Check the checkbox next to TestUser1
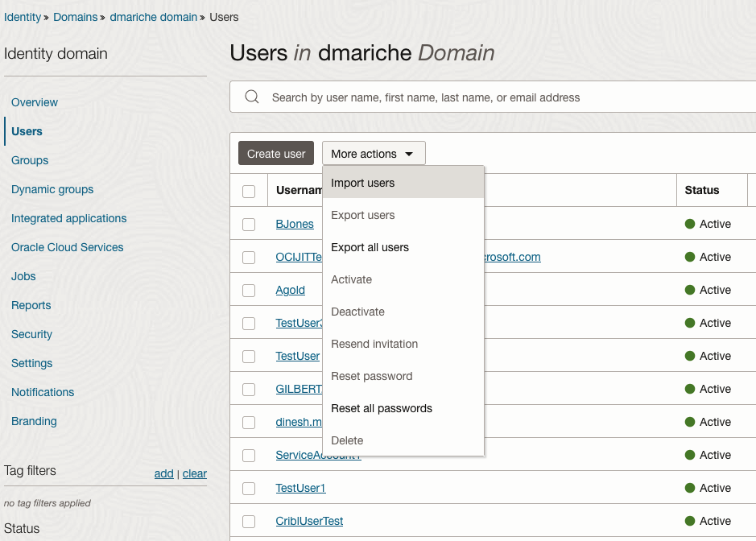Image resolution: width=756 pixels, height=541 pixels. [x=249, y=488]
